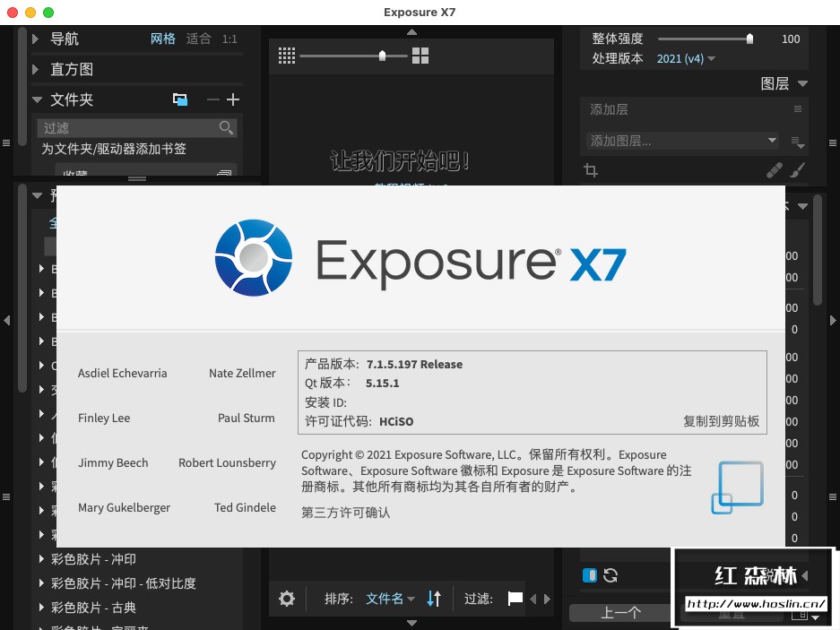Click the small thumbnails grid icon
840x630 pixels.
coord(287,56)
